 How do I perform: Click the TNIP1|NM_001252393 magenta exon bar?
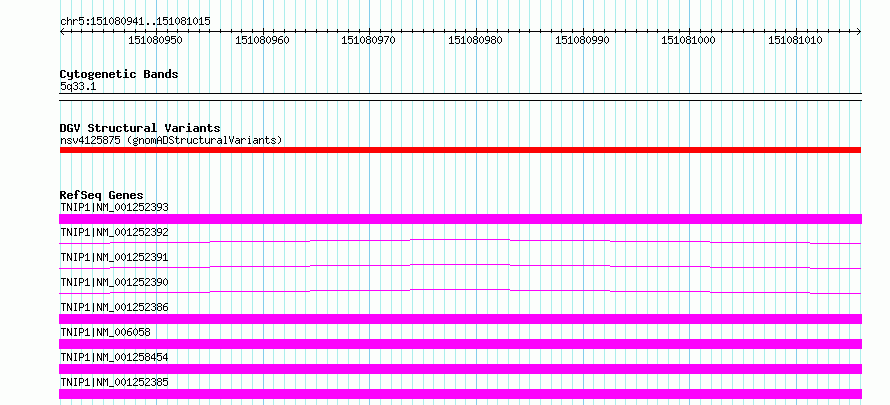(460, 219)
